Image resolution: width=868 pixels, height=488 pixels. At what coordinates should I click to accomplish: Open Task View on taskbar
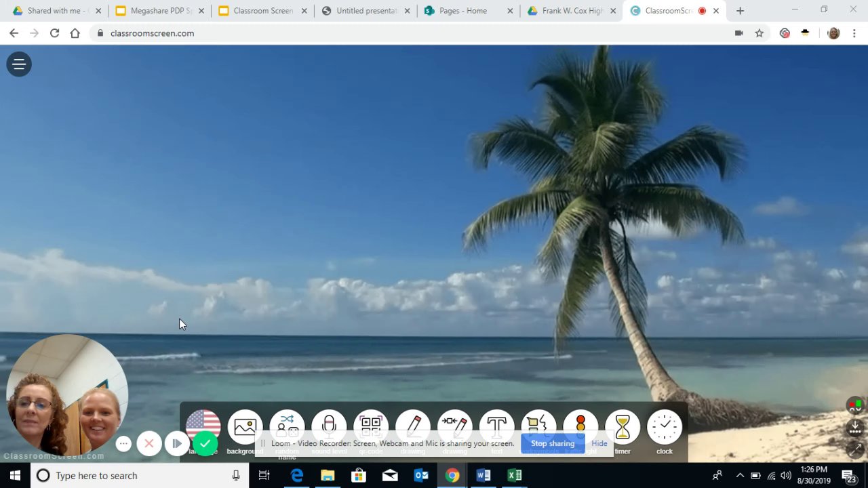point(264,476)
